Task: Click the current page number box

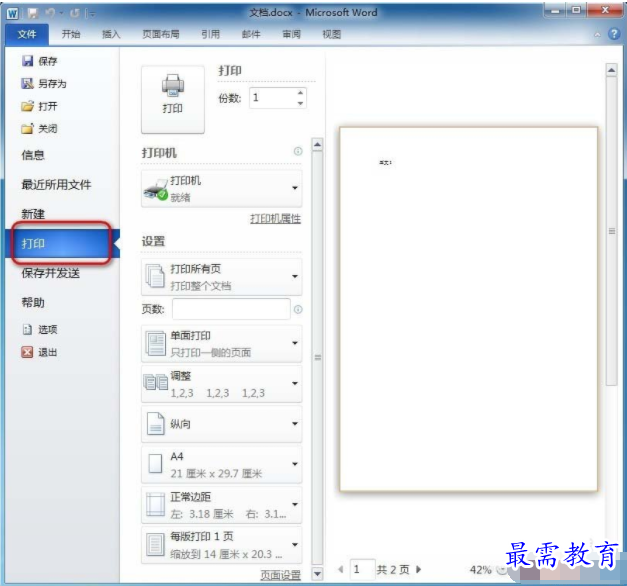Action: (x=362, y=569)
